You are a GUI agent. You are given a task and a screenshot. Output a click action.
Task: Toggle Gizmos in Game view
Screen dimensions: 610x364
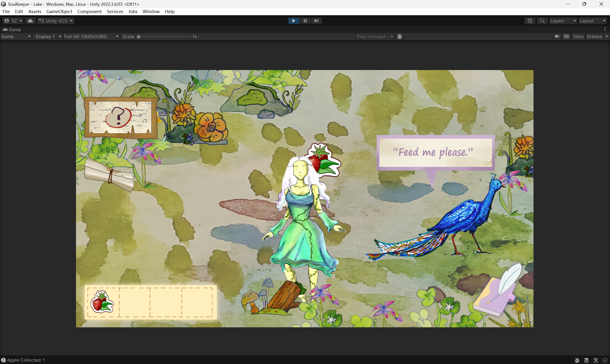[x=594, y=36]
